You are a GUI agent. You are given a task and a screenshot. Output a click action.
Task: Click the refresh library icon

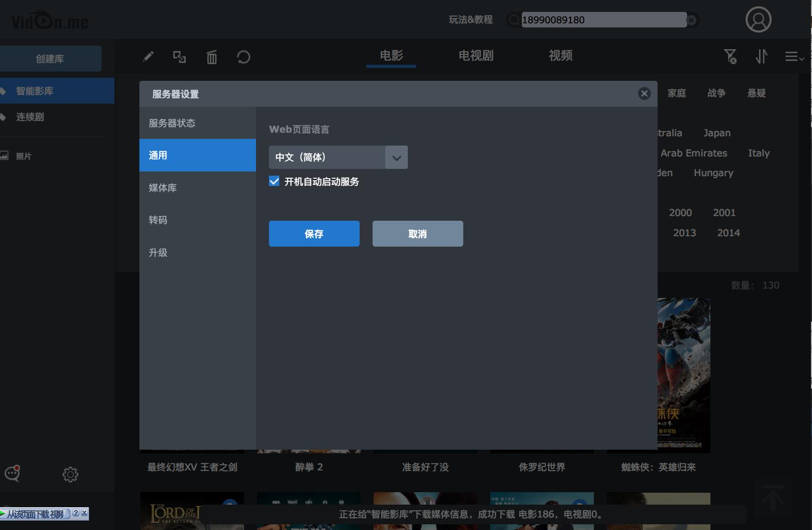244,57
